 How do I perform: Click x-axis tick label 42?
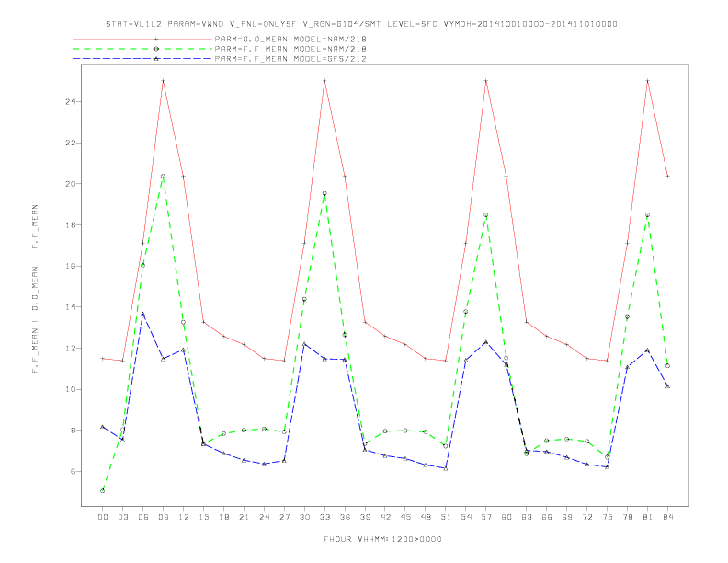pyautogui.click(x=385, y=517)
